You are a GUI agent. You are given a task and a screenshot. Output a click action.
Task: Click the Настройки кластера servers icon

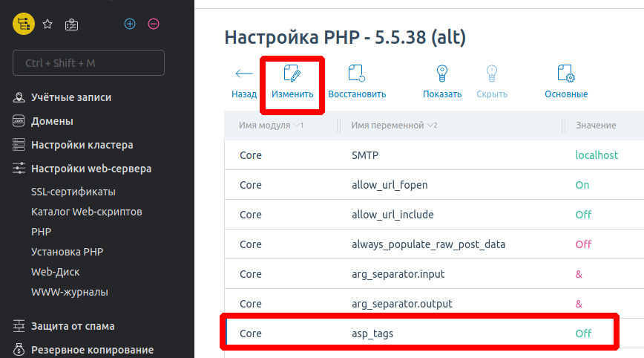[x=19, y=145]
